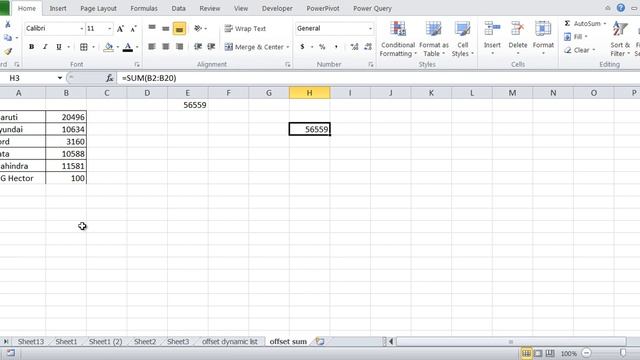Image resolution: width=640 pixels, height=360 pixels.
Task: Toggle Italic formatting
Action: [x=45, y=47]
